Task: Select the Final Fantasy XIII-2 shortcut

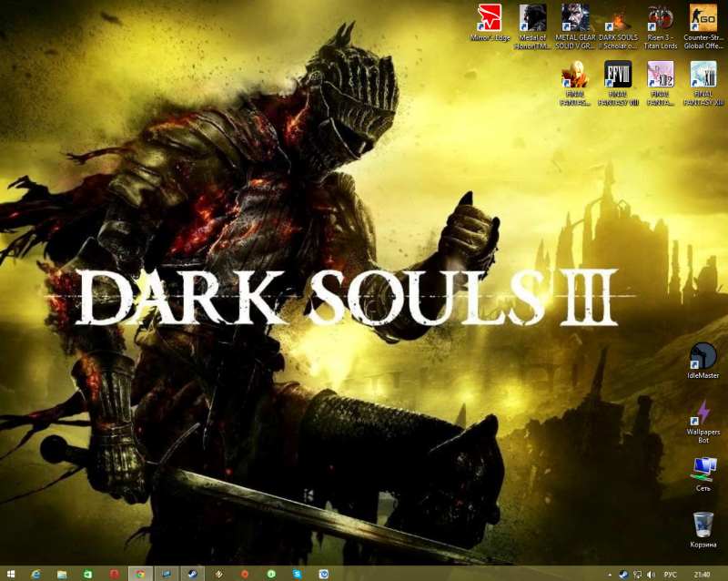Action: tap(661, 84)
